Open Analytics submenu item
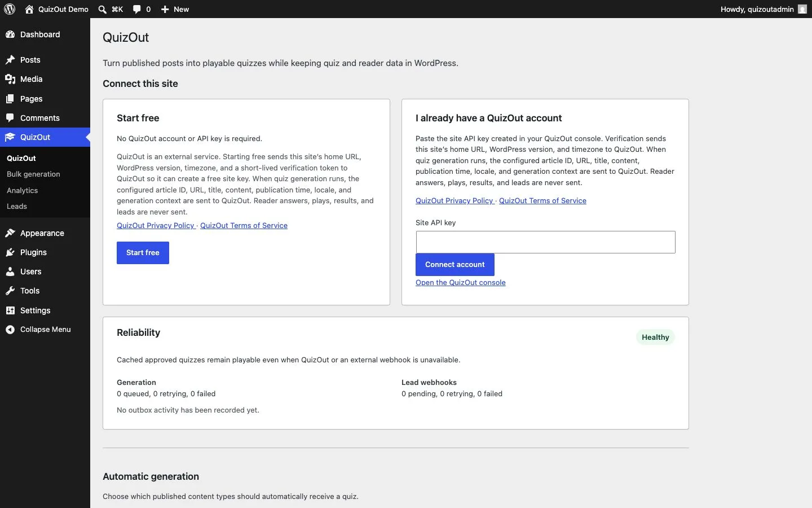812x508 pixels. [x=23, y=191]
